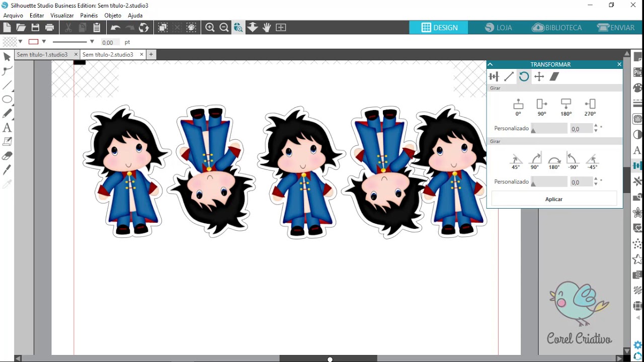The width and height of the screenshot is (644, 362).
Task: Click the first Personalizado angle value field
Action: pos(581,129)
